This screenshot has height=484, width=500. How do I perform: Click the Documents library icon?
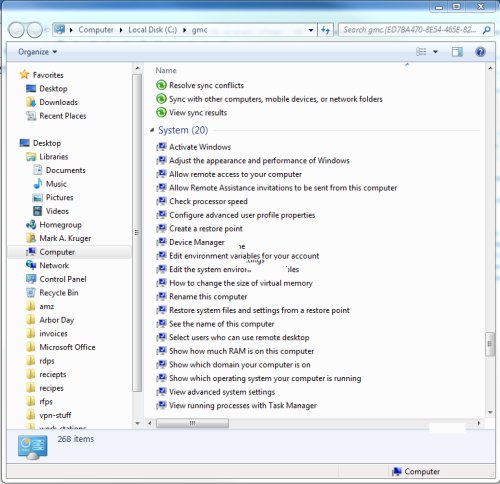37,170
